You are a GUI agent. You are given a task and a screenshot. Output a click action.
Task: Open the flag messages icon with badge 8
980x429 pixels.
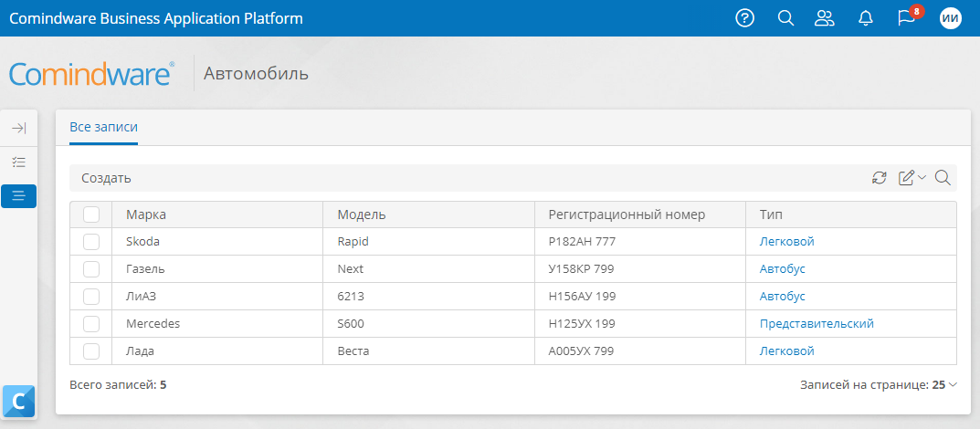pyautogui.click(x=907, y=17)
